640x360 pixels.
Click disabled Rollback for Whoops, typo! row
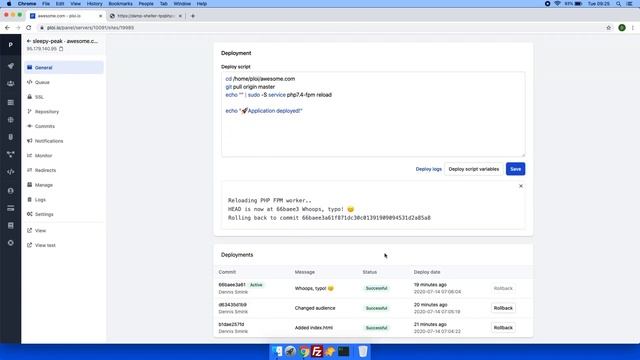click(x=503, y=289)
